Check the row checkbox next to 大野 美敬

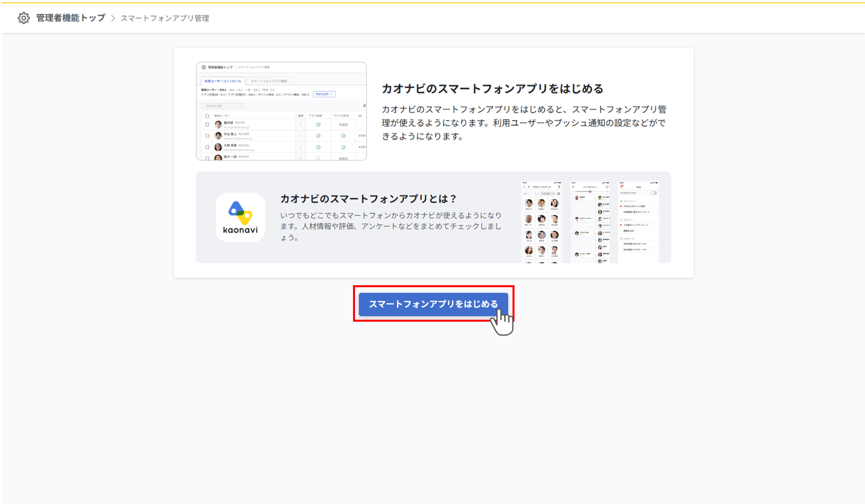click(x=207, y=147)
